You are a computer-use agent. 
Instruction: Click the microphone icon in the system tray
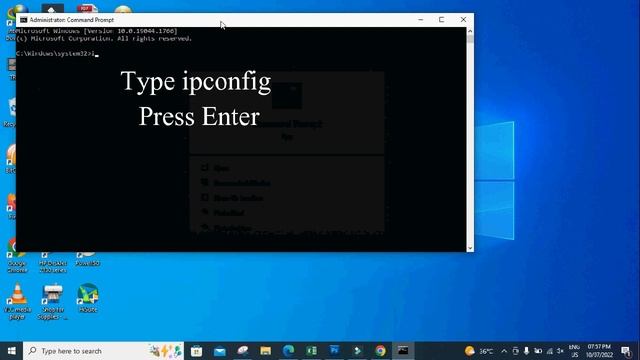(x=527, y=351)
